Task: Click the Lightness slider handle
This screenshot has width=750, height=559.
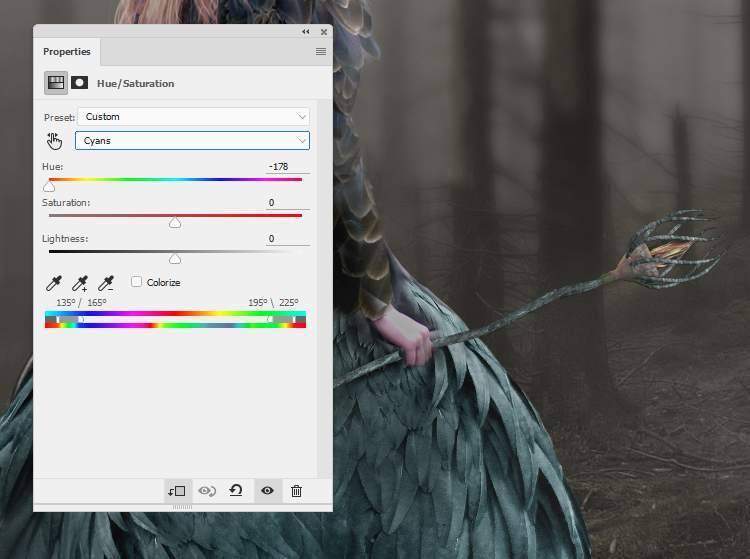Action: (175, 259)
